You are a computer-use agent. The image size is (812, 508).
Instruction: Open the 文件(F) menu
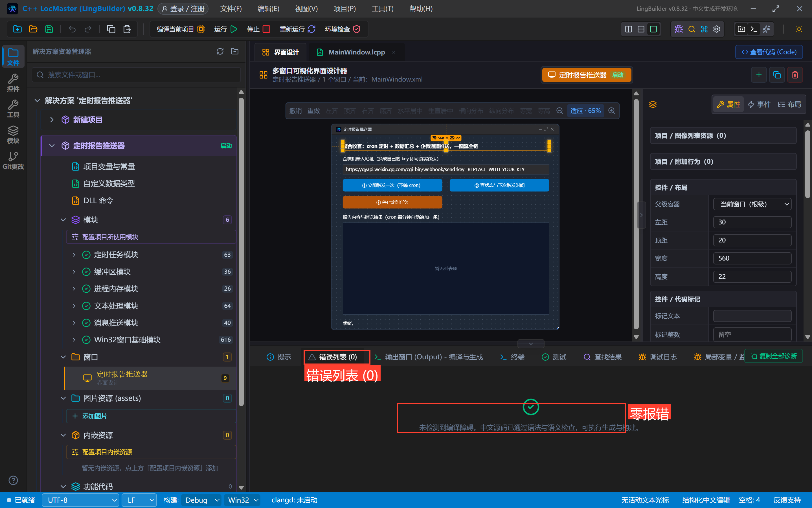[x=231, y=9]
